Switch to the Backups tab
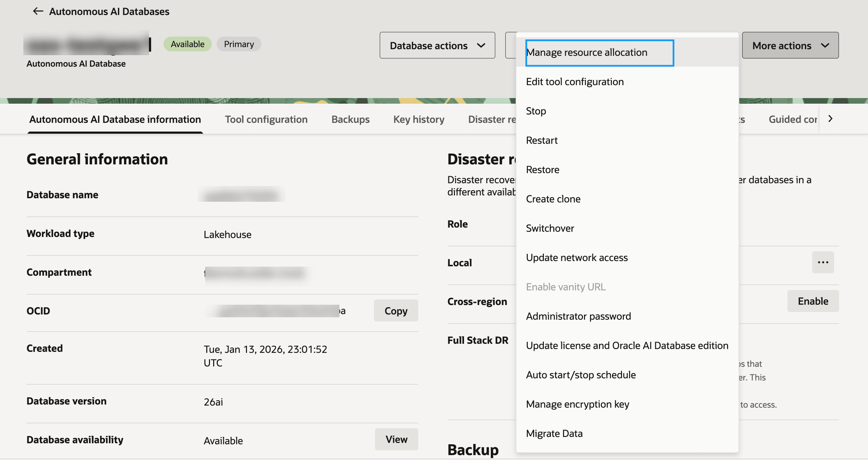Screen dimensions: 868x460 coord(350,119)
